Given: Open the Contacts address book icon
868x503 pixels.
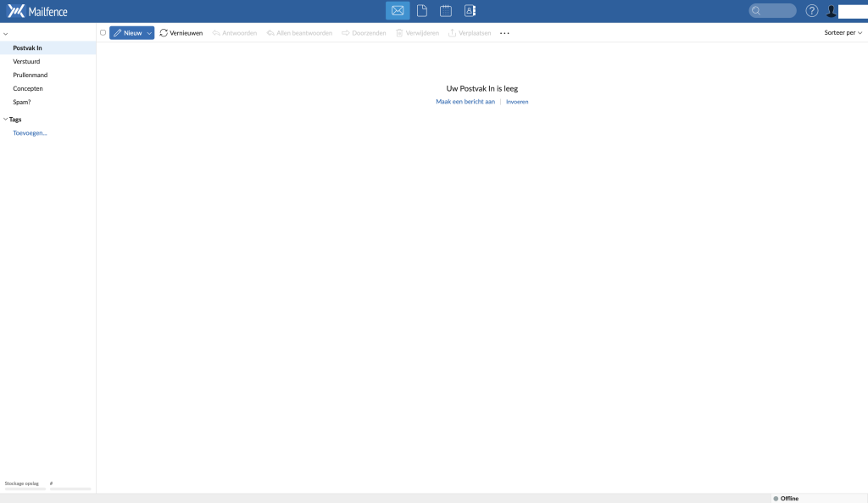Looking at the screenshot, I should click(469, 10).
